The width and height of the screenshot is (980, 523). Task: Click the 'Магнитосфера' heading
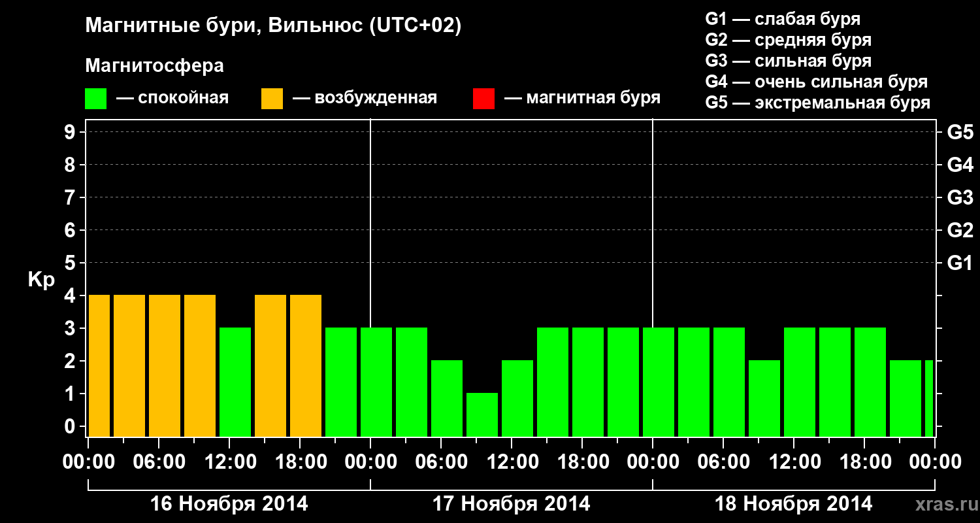tap(154, 66)
